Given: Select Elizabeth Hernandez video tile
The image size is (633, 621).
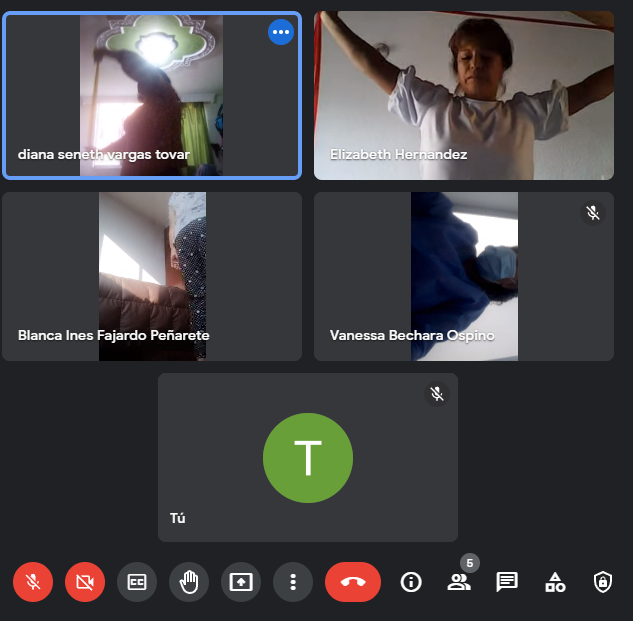Looking at the screenshot, I should pos(464,95).
